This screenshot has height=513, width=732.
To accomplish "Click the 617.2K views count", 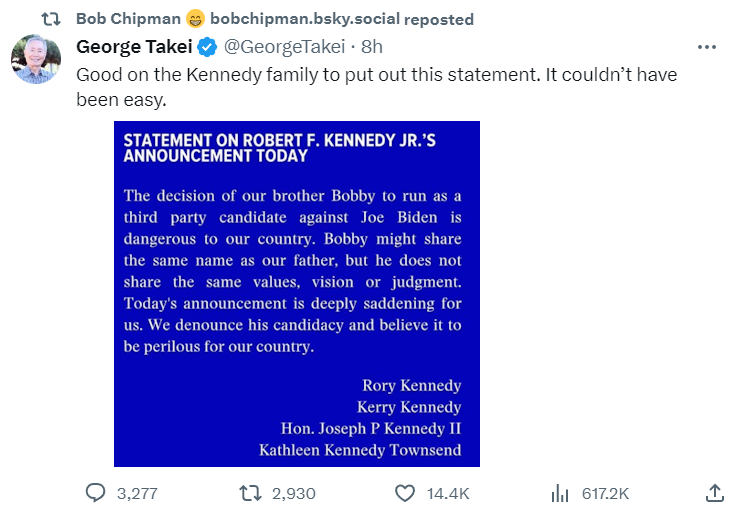I will (x=605, y=494).
